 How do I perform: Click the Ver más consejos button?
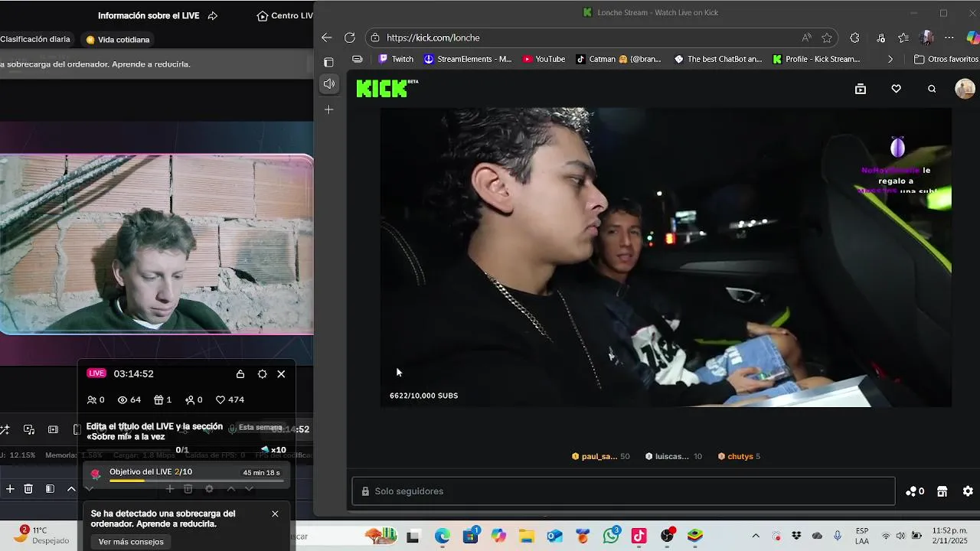pyautogui.click(x=131, y=542)
